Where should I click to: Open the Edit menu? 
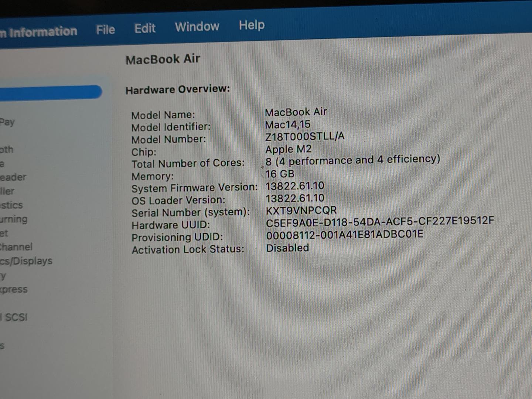[x=145, y=28]
